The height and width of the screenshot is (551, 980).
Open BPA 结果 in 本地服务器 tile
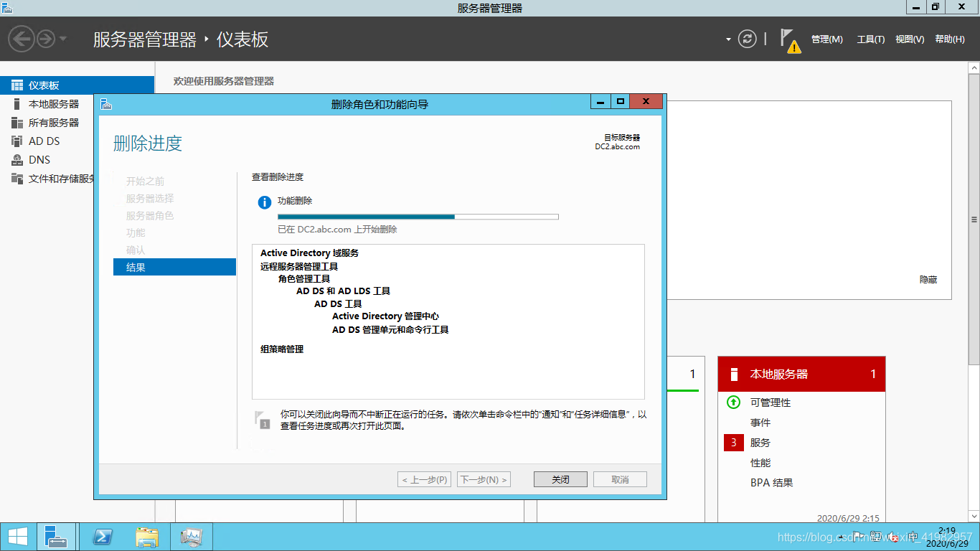772,483
